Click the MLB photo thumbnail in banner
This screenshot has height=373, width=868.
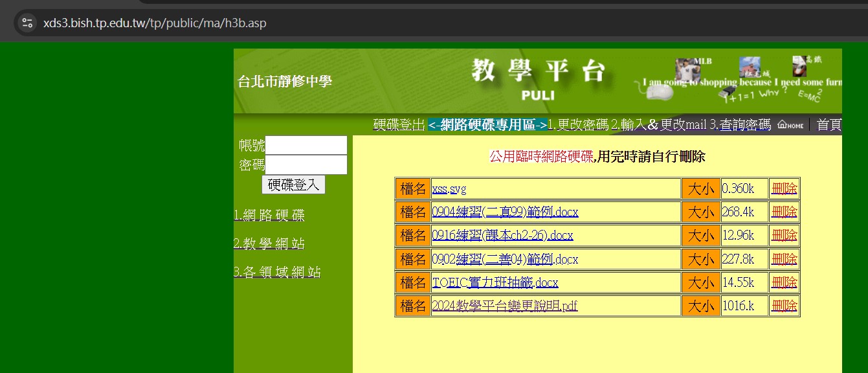pos(687,69)
